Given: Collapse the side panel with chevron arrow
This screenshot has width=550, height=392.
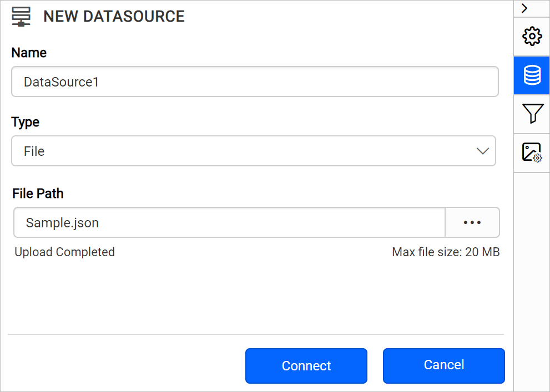Looking at the screenshot, I should 524,8.
